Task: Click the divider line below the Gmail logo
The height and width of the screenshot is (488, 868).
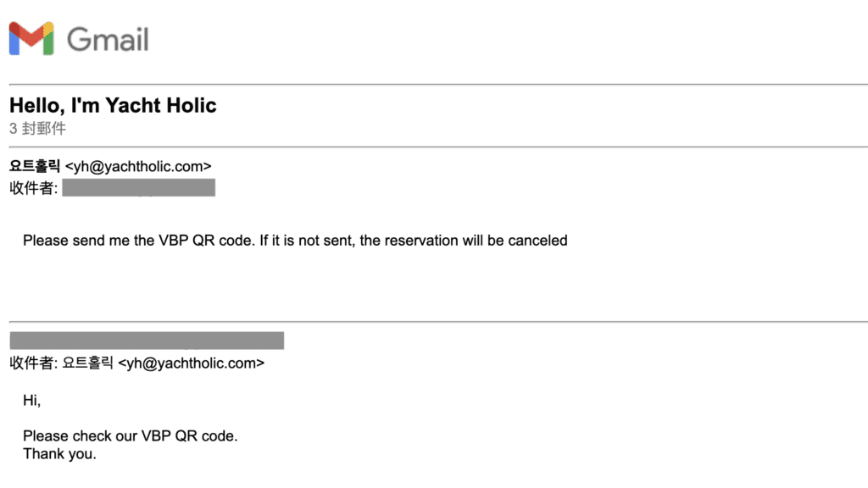Action: [438, 85]
